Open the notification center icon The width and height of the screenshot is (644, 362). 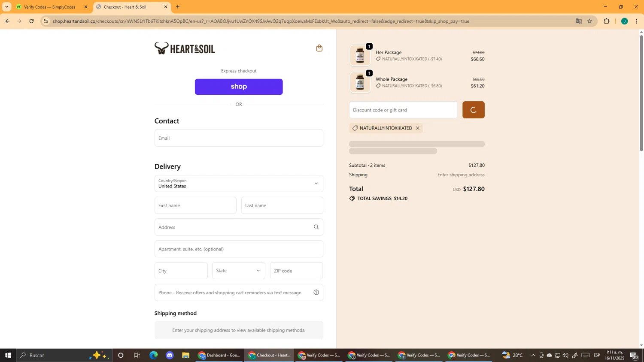click(634, 356)
